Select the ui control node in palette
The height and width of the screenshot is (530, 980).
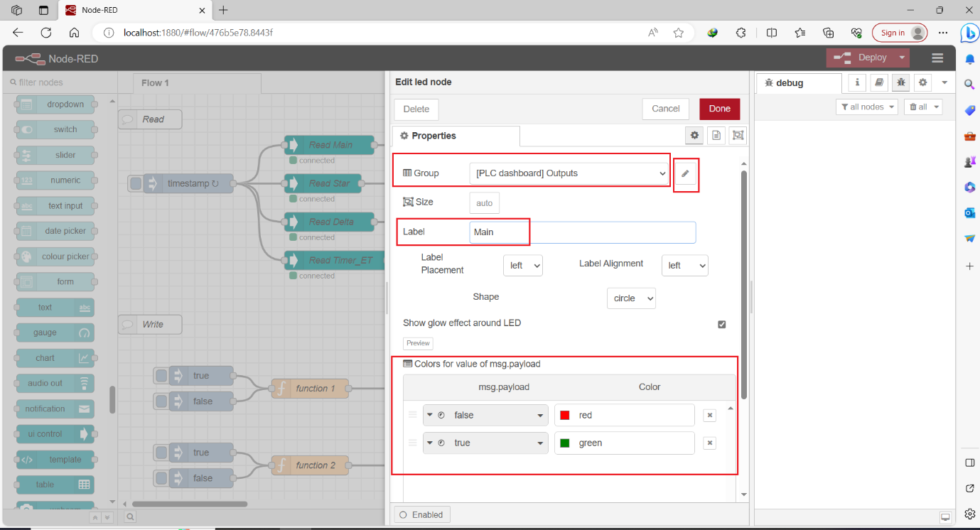tap(54, 433)
